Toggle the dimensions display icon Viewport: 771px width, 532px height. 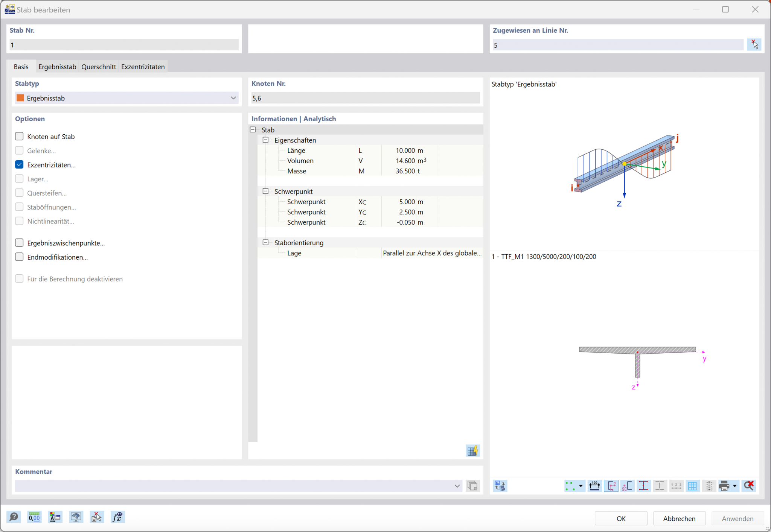[594, 486]
